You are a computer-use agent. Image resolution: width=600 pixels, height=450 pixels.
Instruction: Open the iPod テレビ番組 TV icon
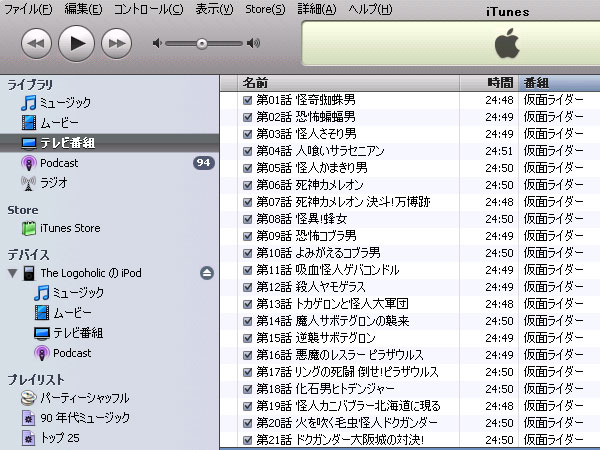42,333
